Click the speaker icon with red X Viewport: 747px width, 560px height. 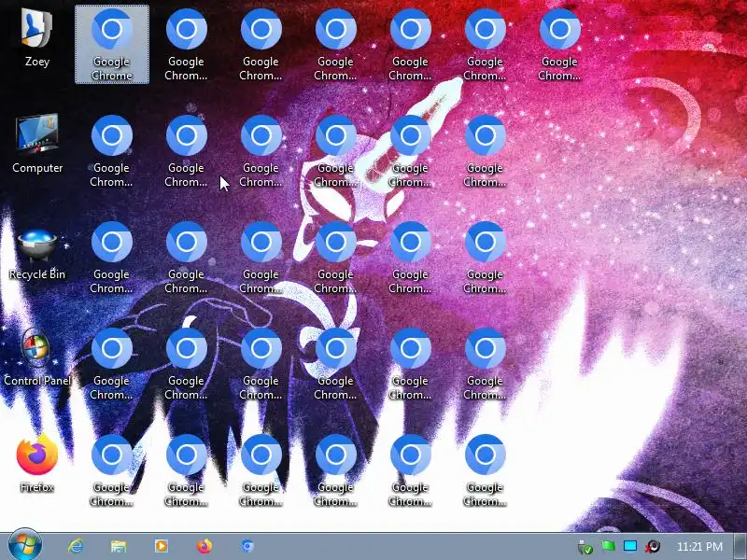click(653, 546)
